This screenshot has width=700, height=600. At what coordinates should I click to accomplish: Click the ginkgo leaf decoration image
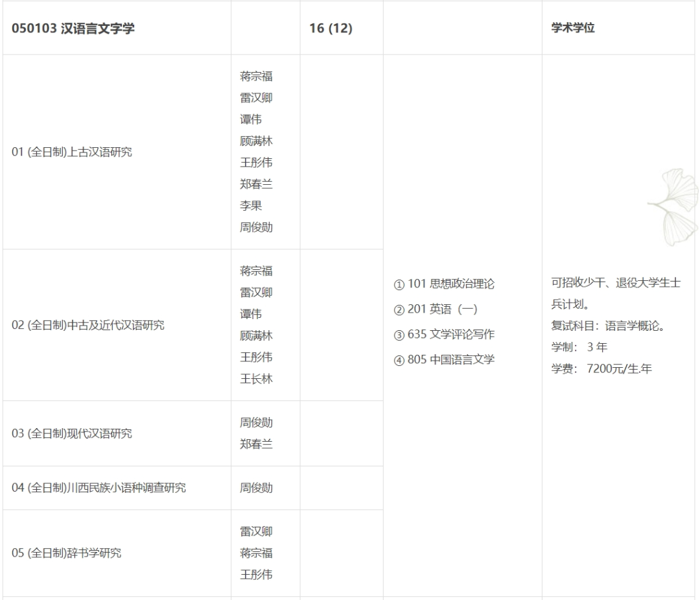673,207
